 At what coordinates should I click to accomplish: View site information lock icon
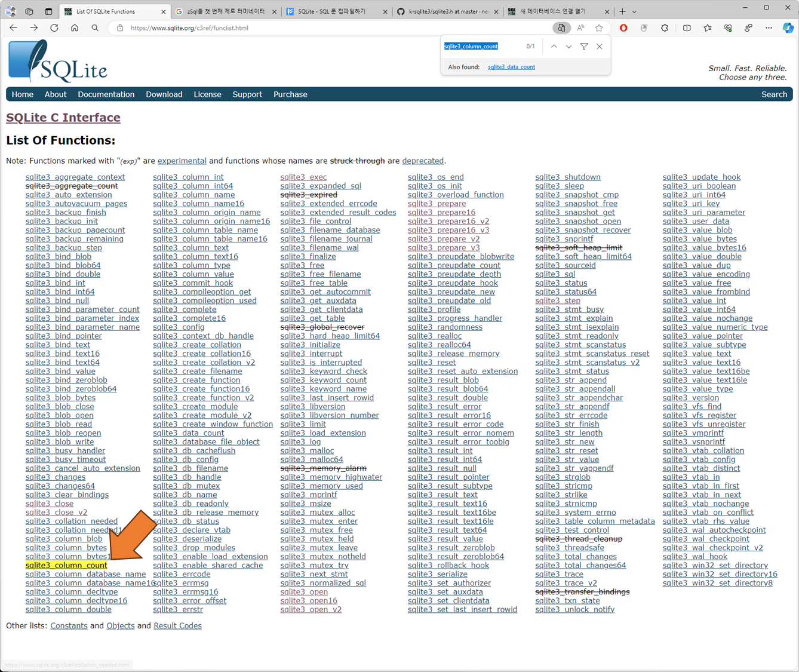click(x=120, y=28)
